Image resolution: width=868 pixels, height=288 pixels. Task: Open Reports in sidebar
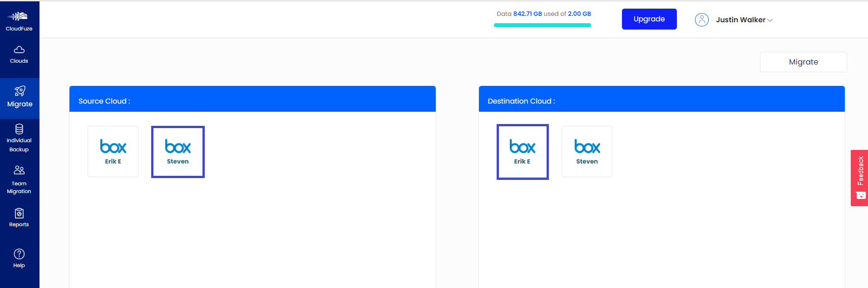19,218
